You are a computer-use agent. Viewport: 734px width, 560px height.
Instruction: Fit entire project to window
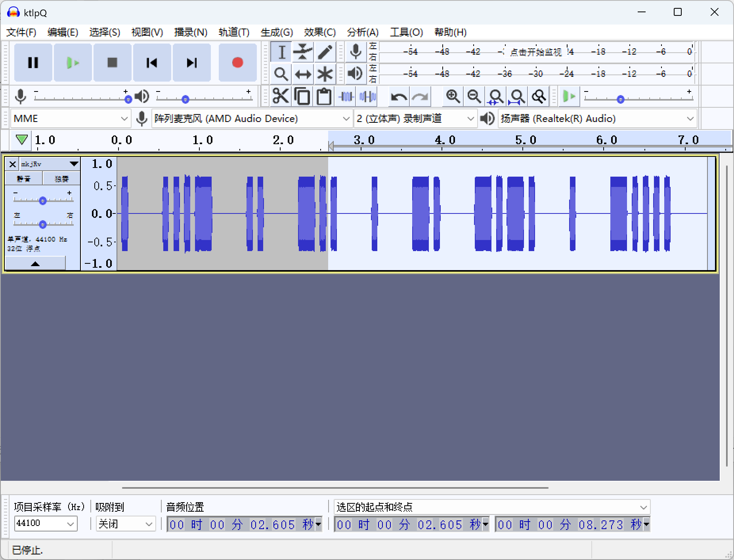(517, 96)
